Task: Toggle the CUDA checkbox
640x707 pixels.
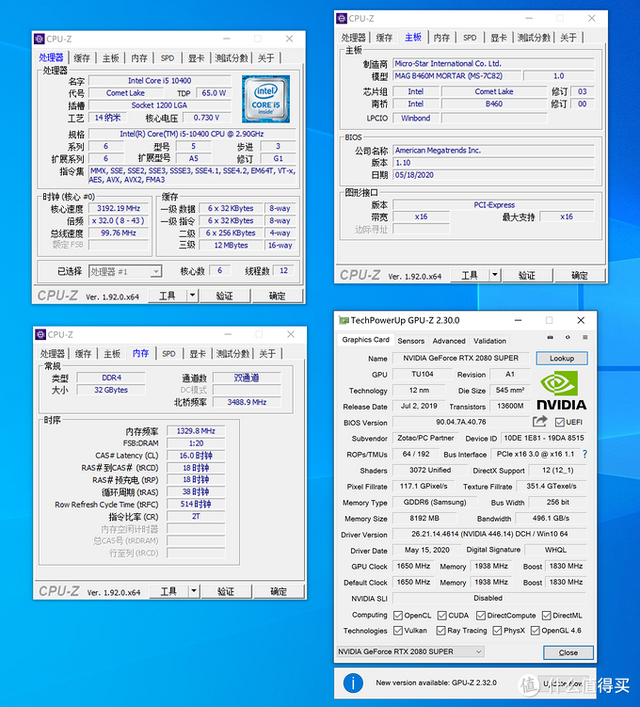Action: tap(442, 615)
